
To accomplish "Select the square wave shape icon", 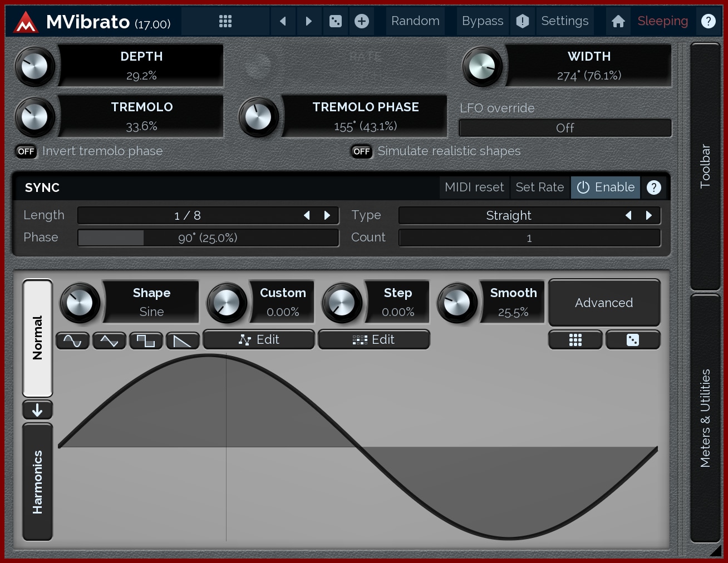I will (146, 340).
